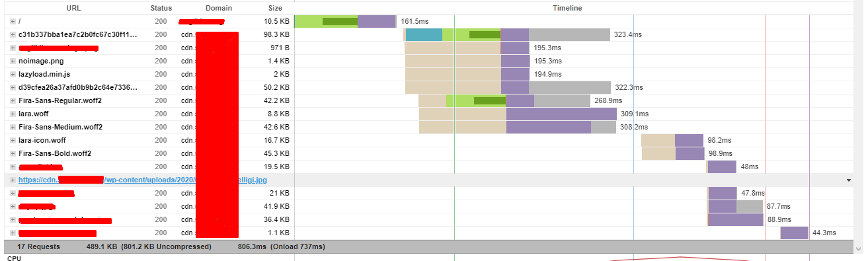Expand the c31b337bba1ea7c2b0fc67c30f11 request

click(x=13, y=34)
